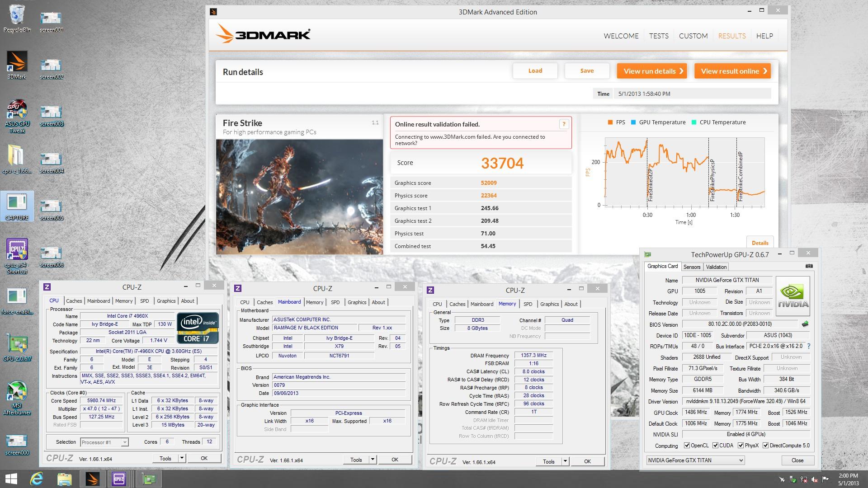The height and width of the screenshot is (488, 868).
Task: Click Tools button in CPU-Z CPU window
Action: [x=165, y=458]
